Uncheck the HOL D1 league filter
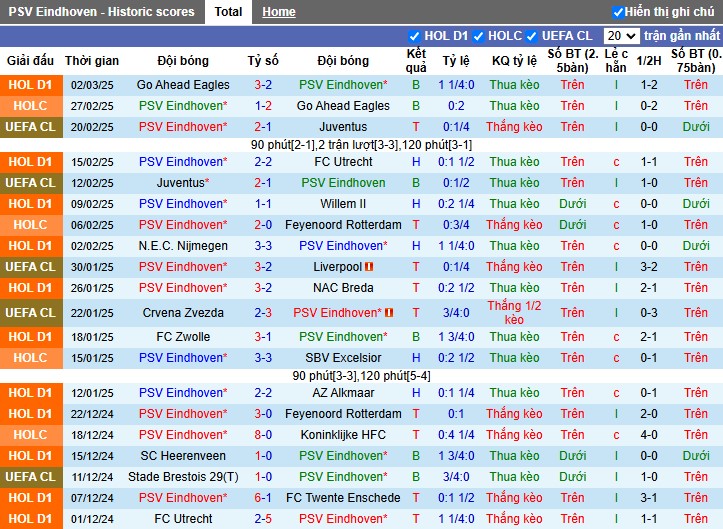This screenshot has height=529, width=723. click(x=414, y=36)
